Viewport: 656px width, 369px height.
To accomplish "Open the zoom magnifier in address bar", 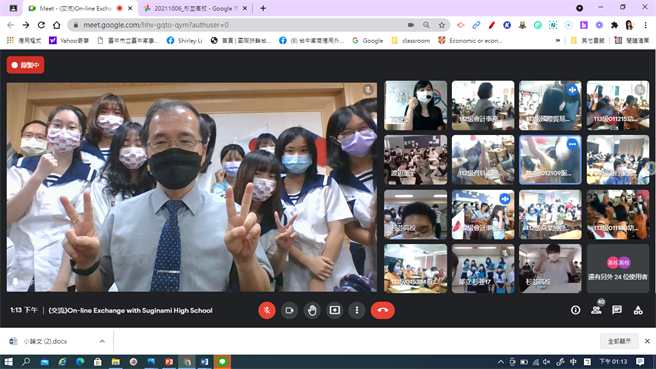I will 426,25.
